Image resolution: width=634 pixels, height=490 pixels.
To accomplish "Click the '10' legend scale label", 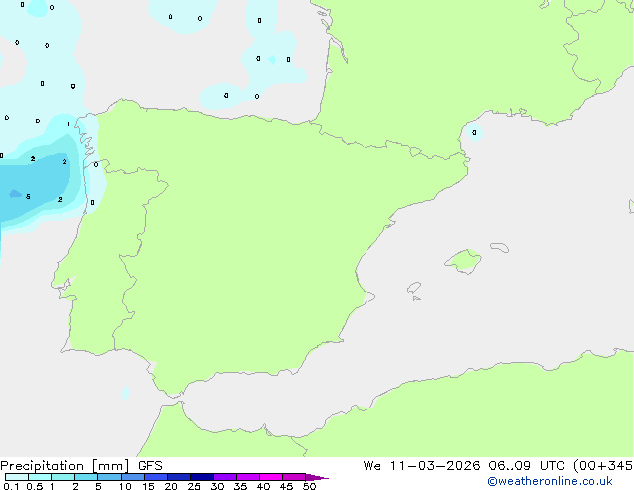I will [125, 486].
